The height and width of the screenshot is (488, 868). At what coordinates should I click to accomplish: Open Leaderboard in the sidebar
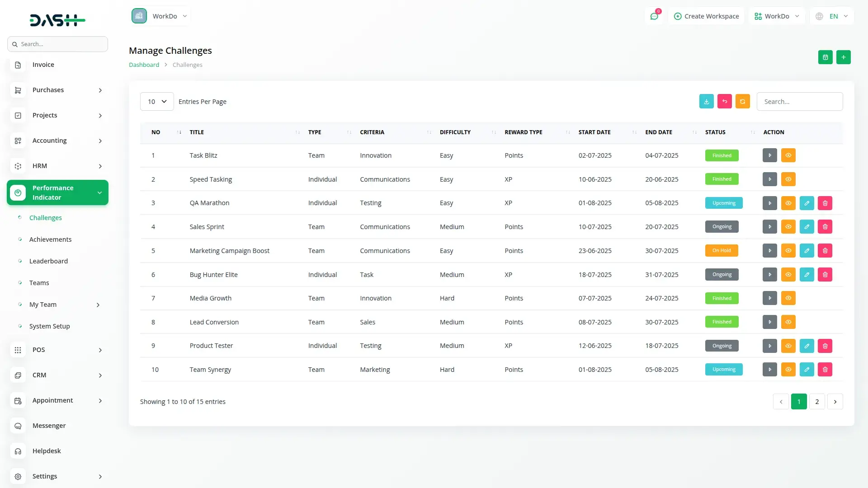point(48,261)
